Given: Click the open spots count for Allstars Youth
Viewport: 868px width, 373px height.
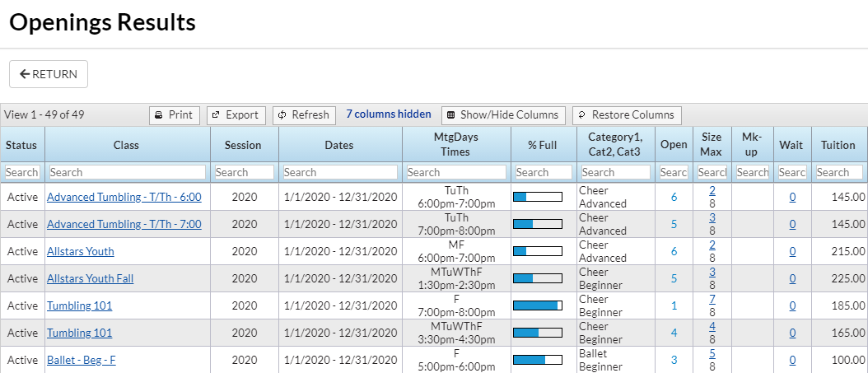Looking at the screenshot, I should pyautogui.click(x=674, y=251).
